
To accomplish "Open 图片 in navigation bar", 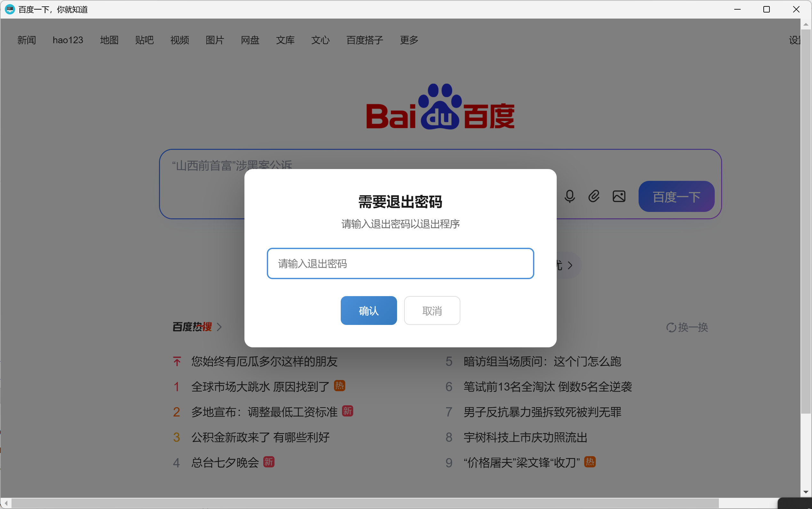I will 215,40.
